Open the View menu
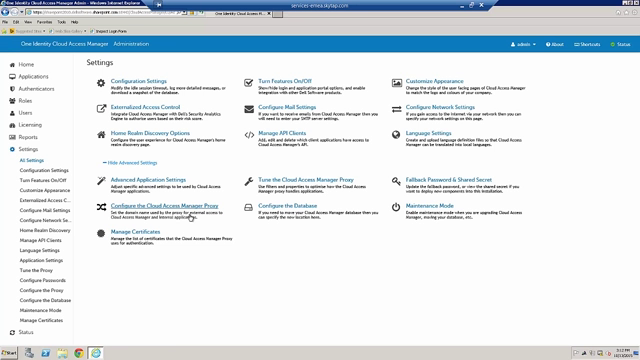This screenshot has height=360, width=640. (28, 22)
